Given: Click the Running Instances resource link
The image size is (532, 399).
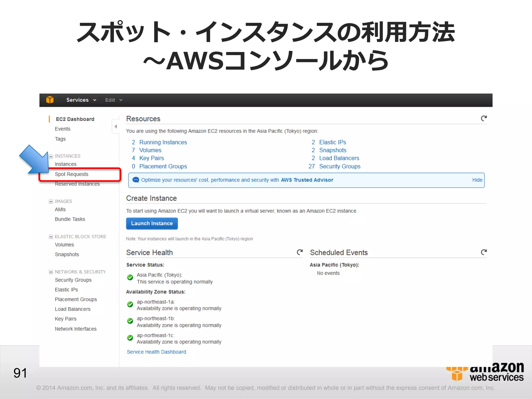Looking at the screenshot, I should [x=163, y=142].
